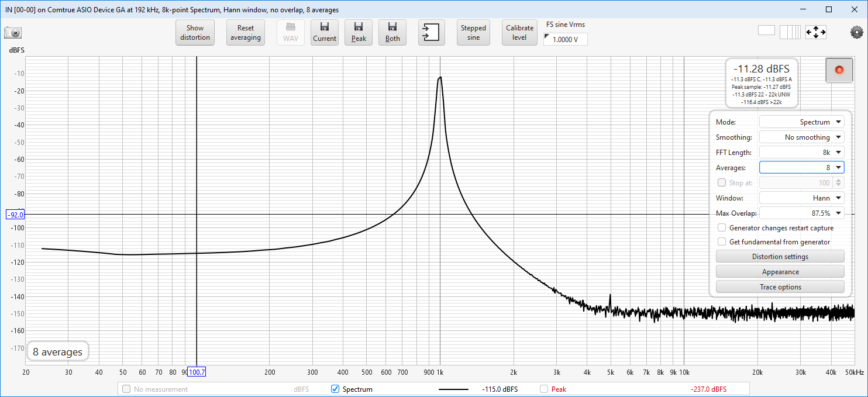Click the 50kHz axis label
This screenshot has width=868, height=397.
pyautogui.click(x=853, y=372)
